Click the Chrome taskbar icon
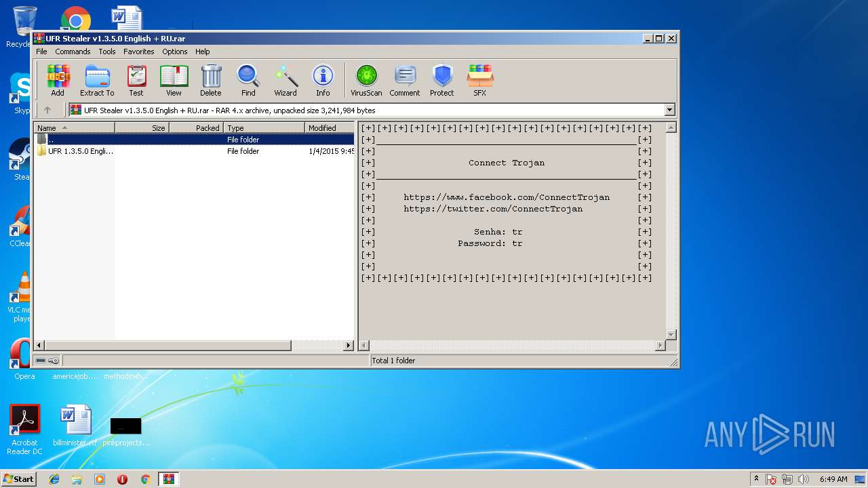Image resolution: width=868 pixels, height=488 pixels. (145, 479)
